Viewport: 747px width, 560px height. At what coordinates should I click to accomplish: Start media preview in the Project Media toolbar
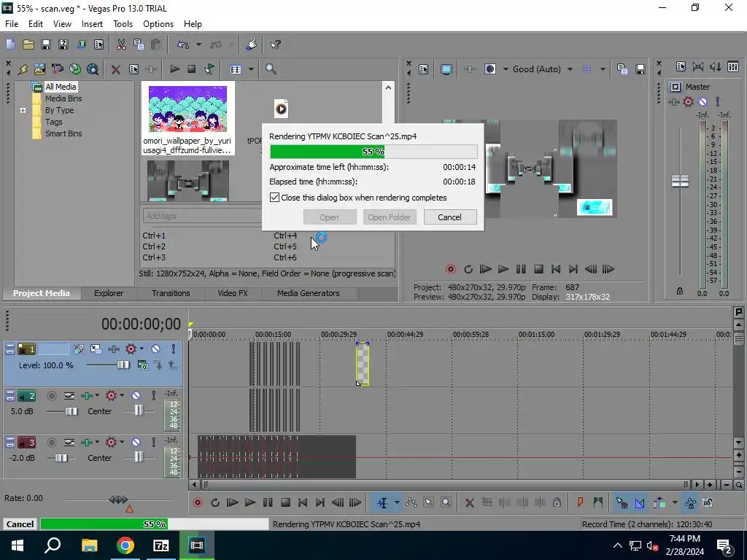[x=174, y=69]
